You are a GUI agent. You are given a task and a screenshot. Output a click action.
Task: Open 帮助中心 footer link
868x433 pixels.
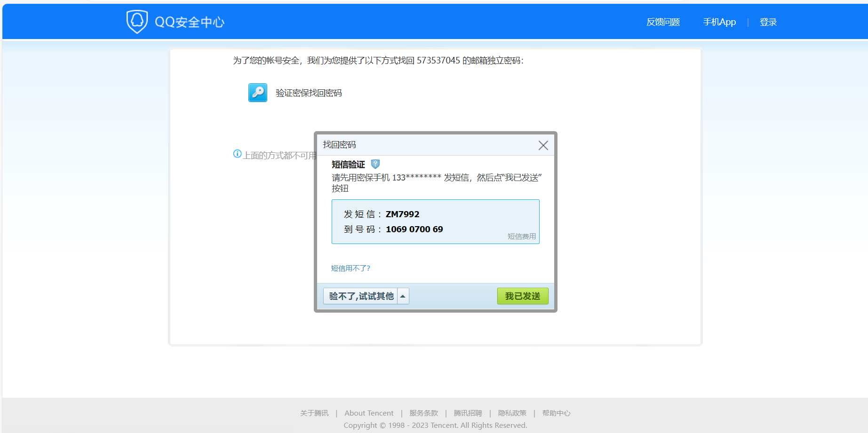point(556,413)
